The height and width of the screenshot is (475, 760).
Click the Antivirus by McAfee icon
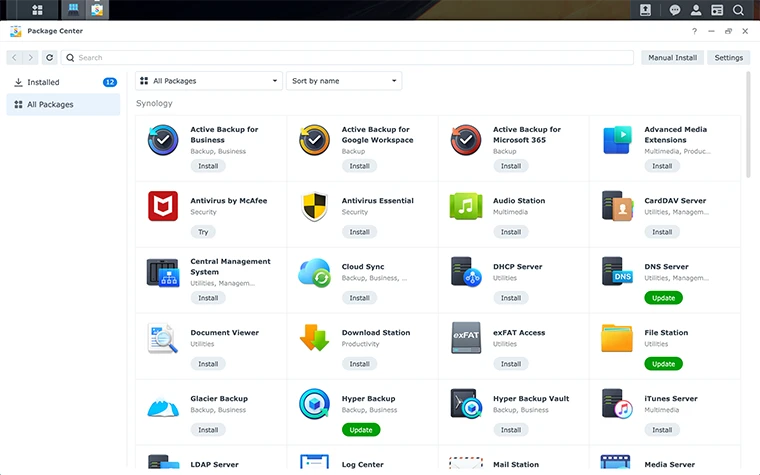(x=163, y=206)
